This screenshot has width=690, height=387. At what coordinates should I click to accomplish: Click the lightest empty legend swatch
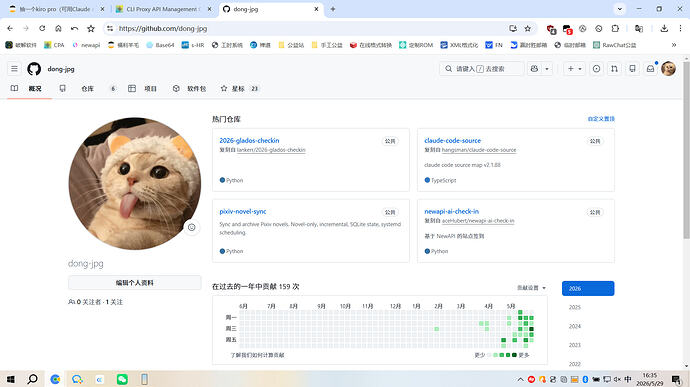[x=489, y=355]
